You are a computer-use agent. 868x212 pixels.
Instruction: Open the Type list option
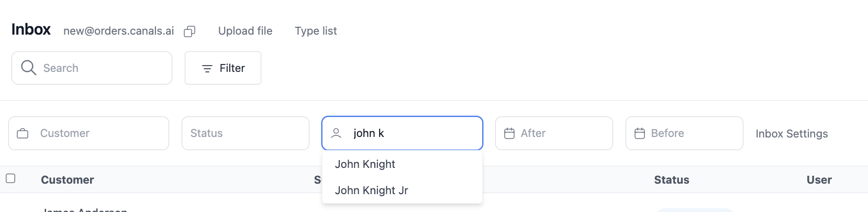coord(316,31)
